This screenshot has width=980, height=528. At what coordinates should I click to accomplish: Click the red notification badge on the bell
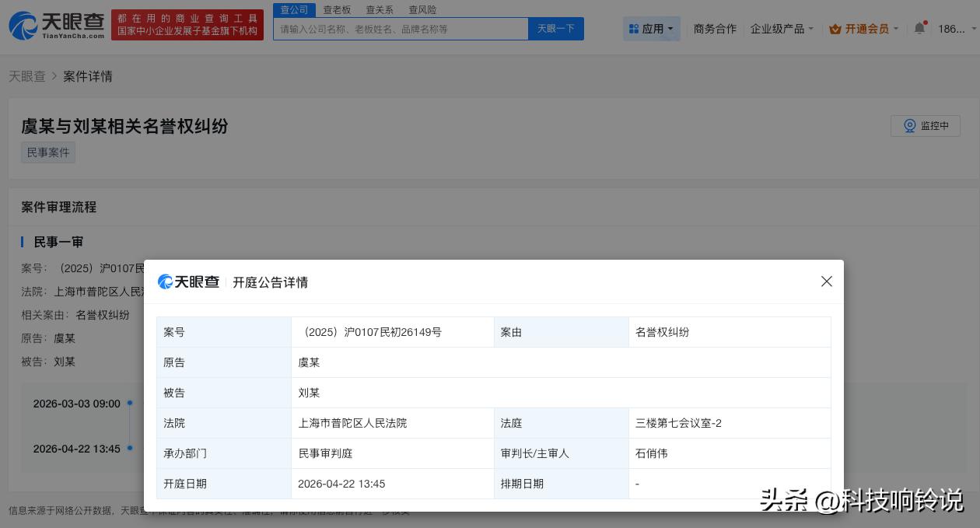[x=926, y=23]
